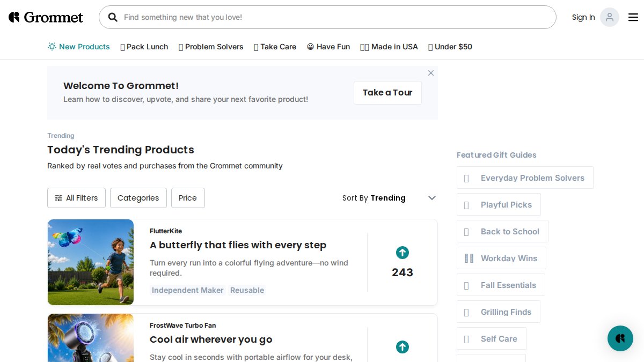This screenshot has width=644, height=362.
Task: Open Everyday Problem Solvers gift guide
Action: pos(525,178)
